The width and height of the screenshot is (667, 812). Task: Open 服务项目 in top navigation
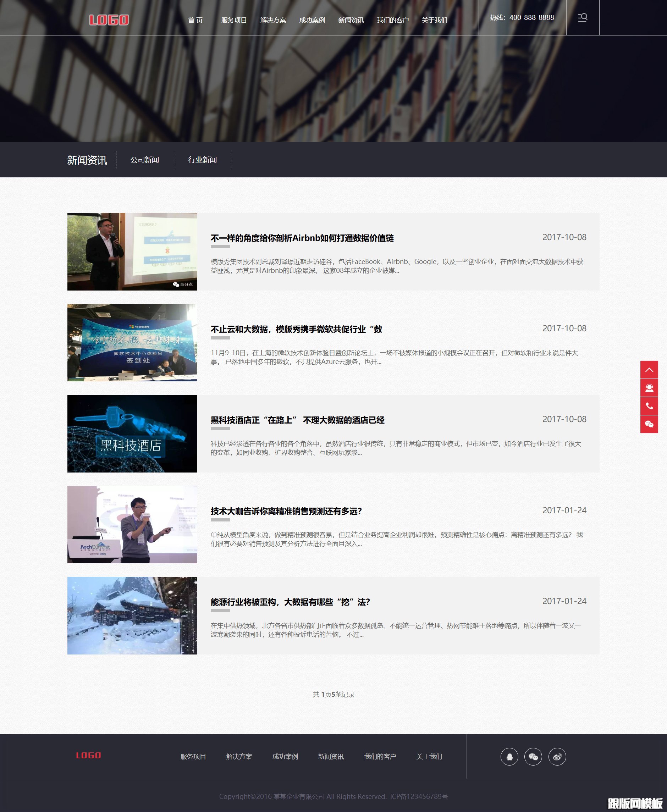pyautogui.click(x=233, y=20)
